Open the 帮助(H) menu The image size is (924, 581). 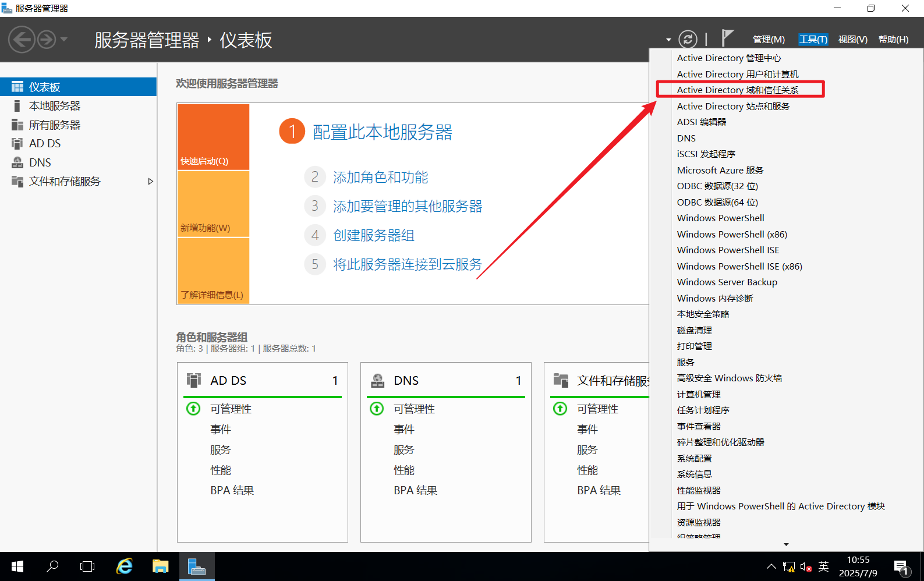point(893,40)
